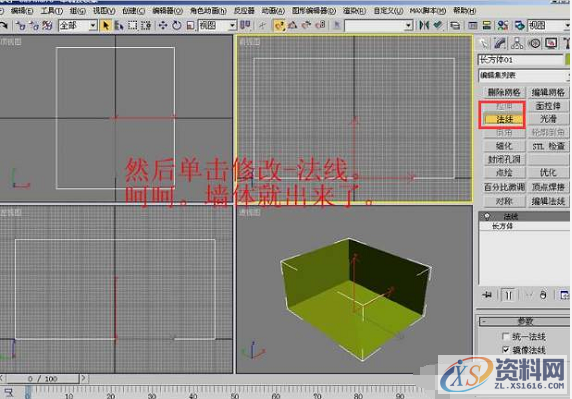Open the Hierarchy panel tab icon
Screen dimensions: 572x399
pos(517,43)
